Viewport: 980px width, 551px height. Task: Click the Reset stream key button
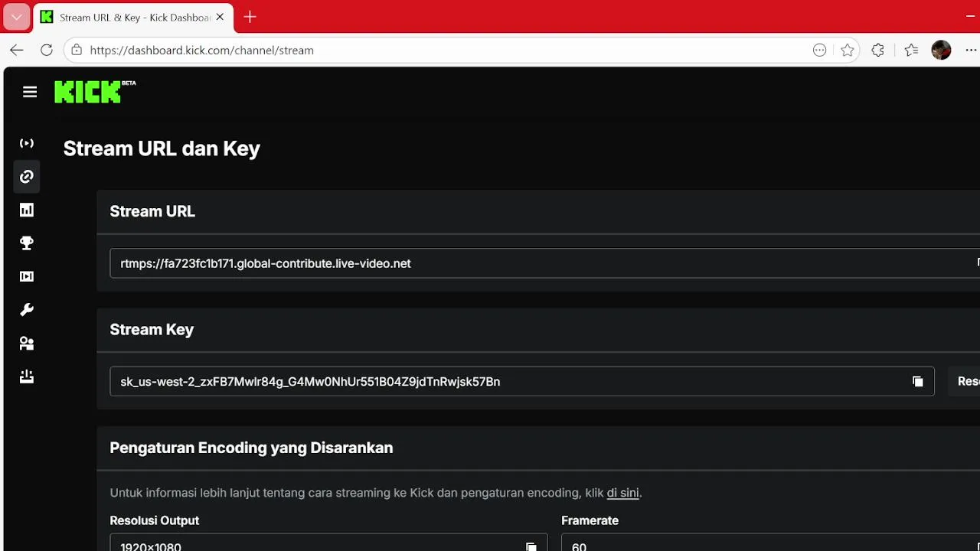point(965,381)
